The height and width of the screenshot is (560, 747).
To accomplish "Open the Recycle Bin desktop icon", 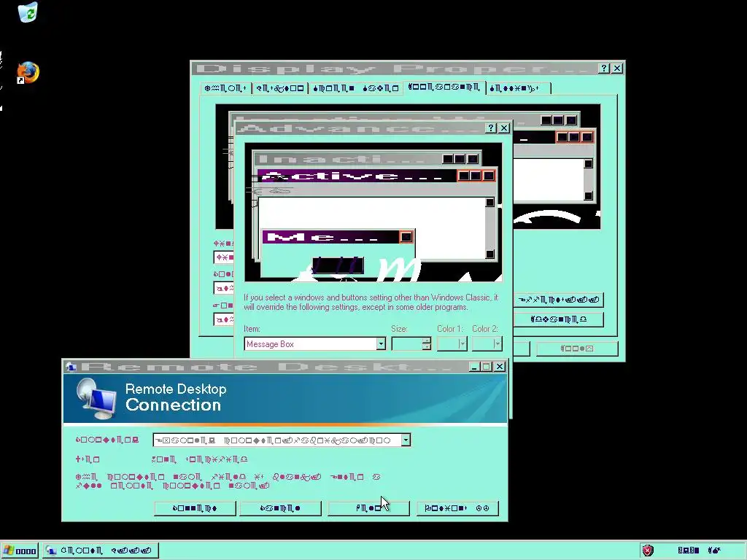I will (x=28, y=12).
